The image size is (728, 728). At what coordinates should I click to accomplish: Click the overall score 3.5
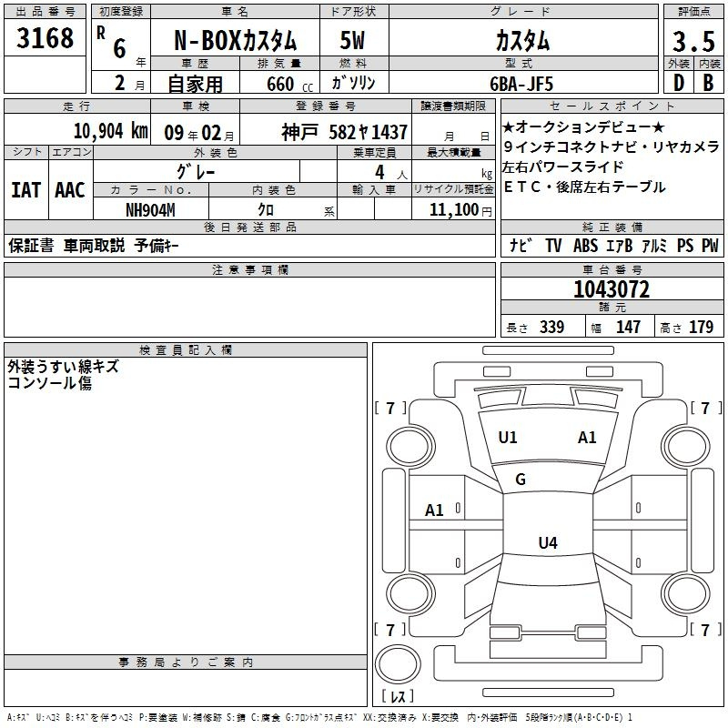[x=693, y=42]
